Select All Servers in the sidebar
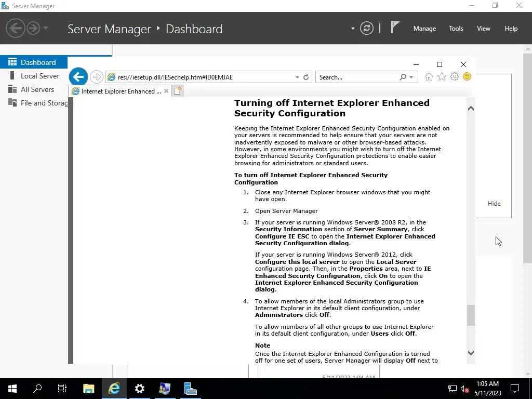532x399 pixels. [34, 89]
